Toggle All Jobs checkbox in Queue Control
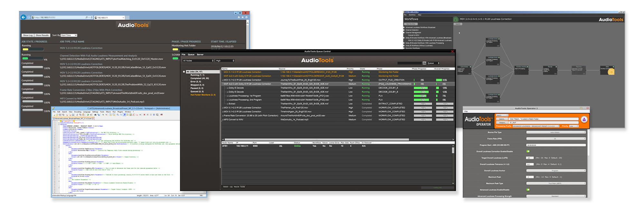 point(184,72)
